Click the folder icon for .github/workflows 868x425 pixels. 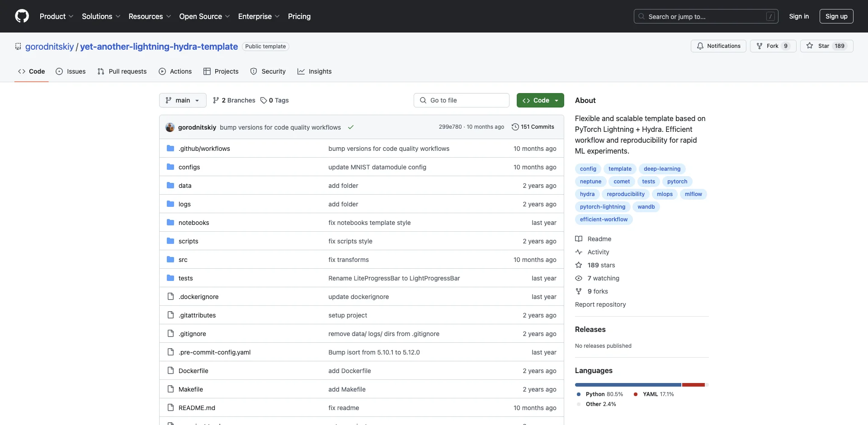[x=170, y=149]
